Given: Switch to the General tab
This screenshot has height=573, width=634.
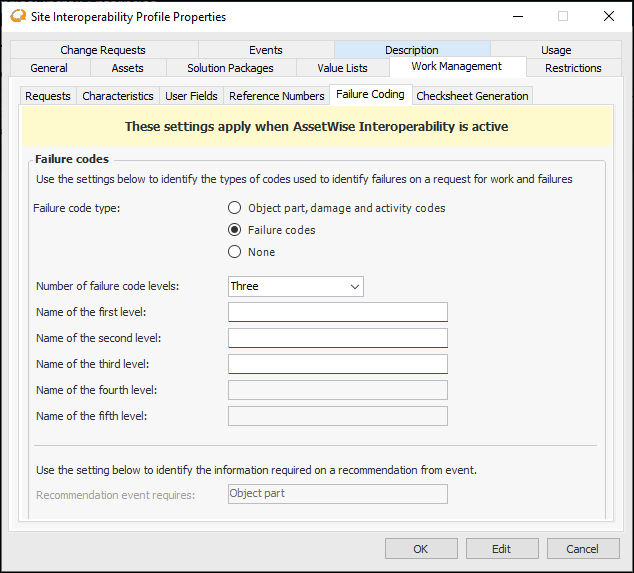Looking at the screenshot, I should pos(49,68).
